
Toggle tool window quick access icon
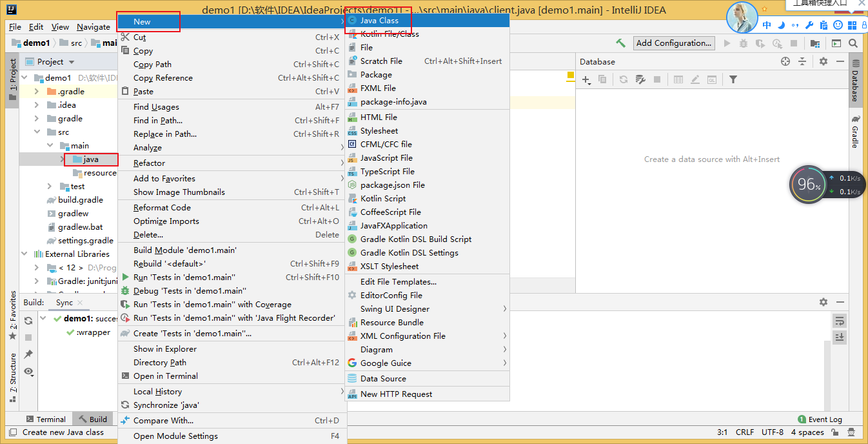pyautogui.click(x=12, y=432)
